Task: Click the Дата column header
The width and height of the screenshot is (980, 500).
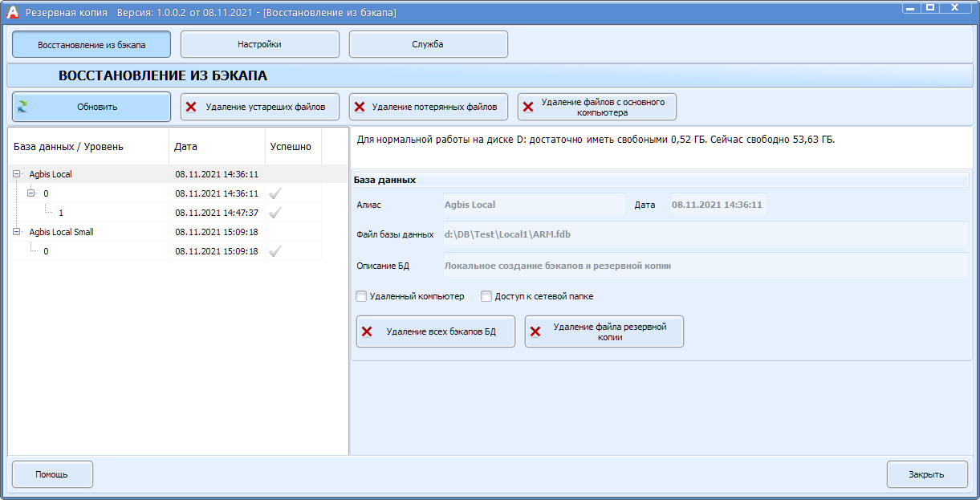Action: (217, 147)
